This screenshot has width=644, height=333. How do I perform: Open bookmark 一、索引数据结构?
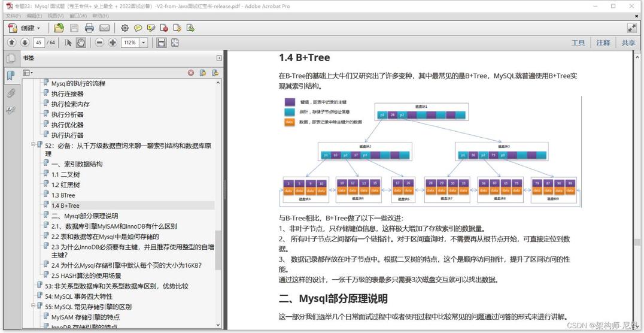pyautogui.click(x=77, y=164)
